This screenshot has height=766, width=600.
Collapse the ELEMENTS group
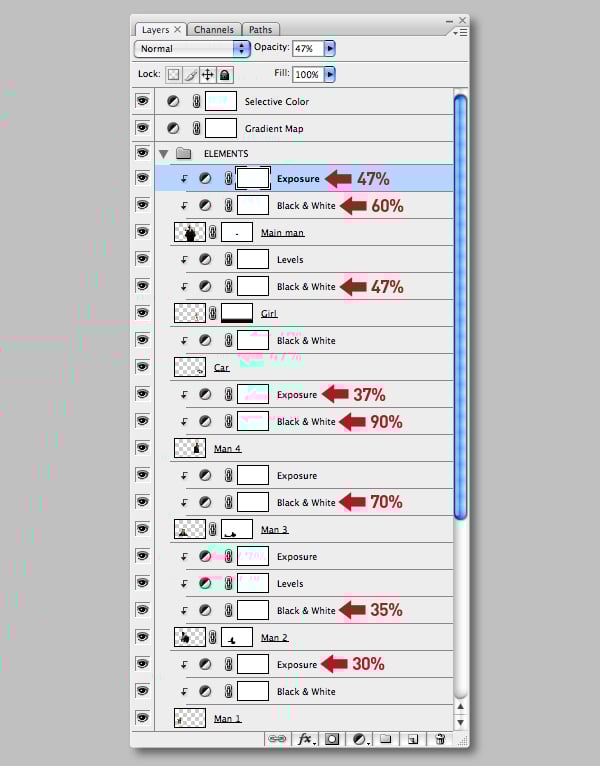coord(163,154)
